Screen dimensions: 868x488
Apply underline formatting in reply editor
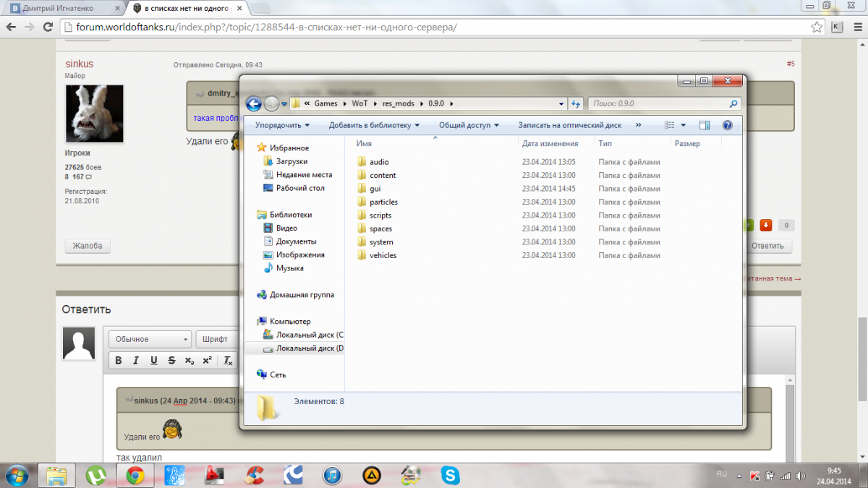(x=154, y=361)
